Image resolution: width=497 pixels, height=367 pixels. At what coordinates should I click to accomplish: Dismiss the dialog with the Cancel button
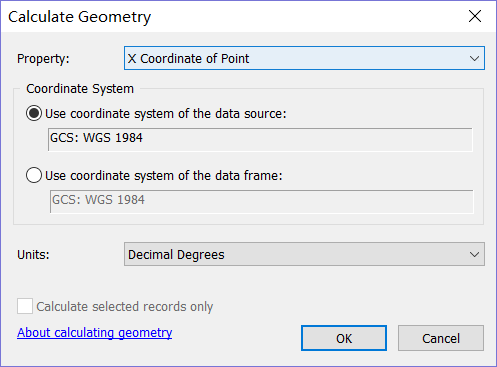(441, 338)
